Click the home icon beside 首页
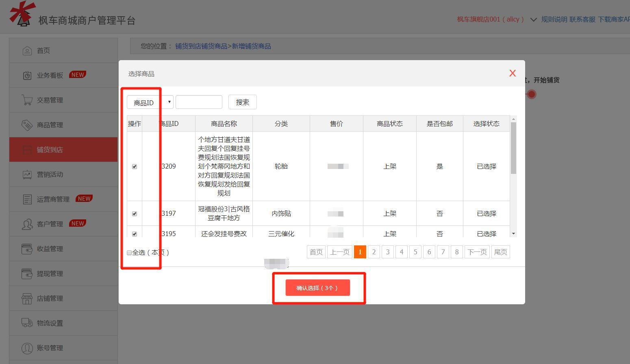The height and width of the screenshot is (364, 630). [x=27, y=51]
